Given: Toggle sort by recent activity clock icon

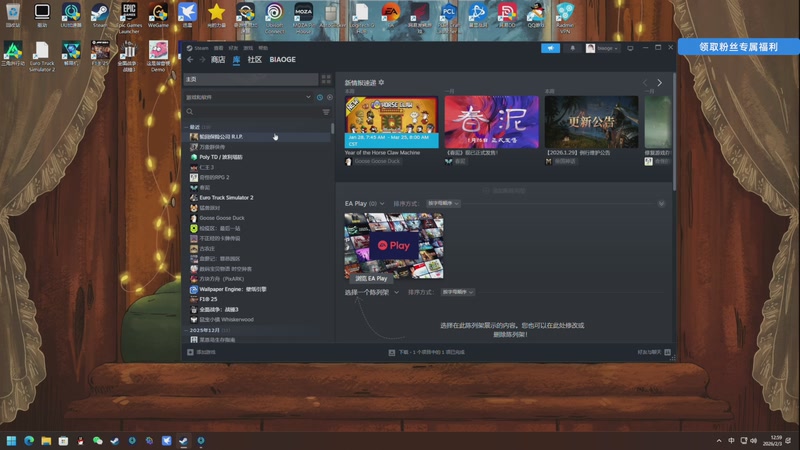Looking at the screenshot, I should pyautogui.click(x=320, y=97).
